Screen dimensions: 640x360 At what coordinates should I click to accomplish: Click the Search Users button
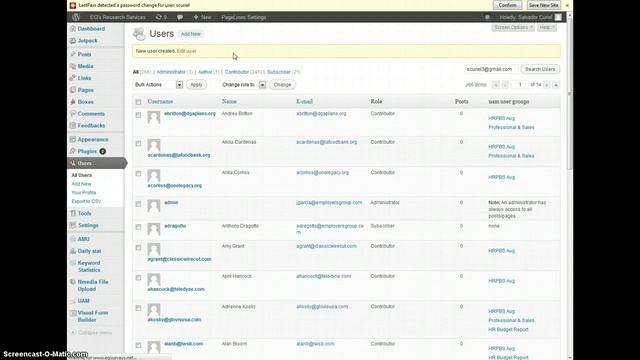coord(540,69)
